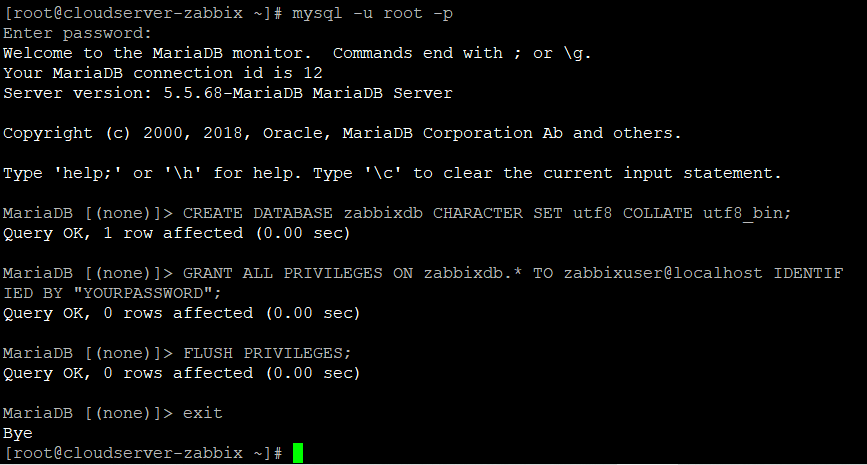Viewport: 867px width, 465px height.
Task: Click the word 'zabbixdb' in CREATE statement
Action: 383,213
